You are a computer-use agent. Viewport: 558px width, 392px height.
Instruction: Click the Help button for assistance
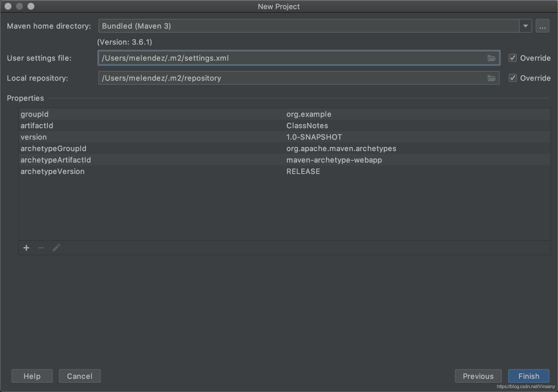pyautogui.click(x=32, y=376)
